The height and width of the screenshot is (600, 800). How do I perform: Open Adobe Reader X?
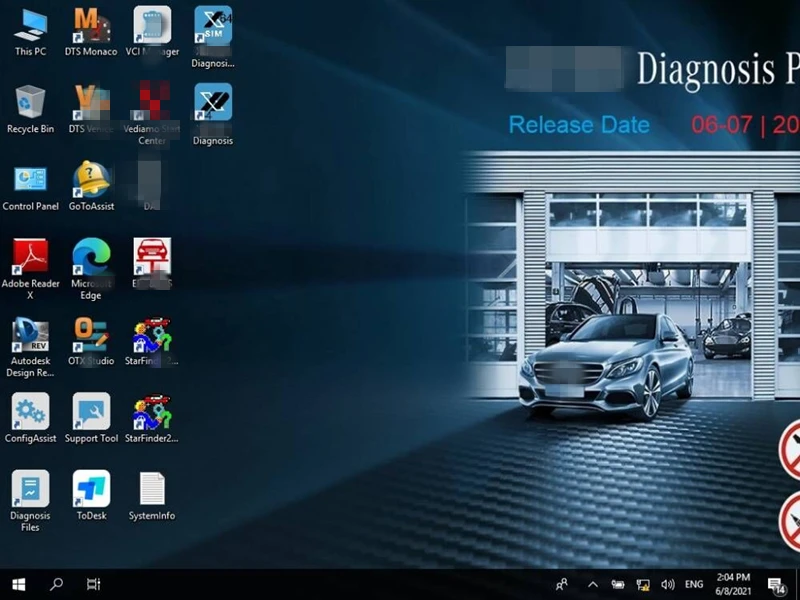click(x=30, y=268)
